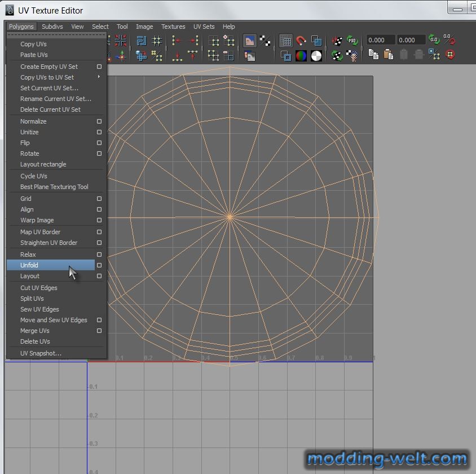The height and width of the screenshot is (474, 476).
Task: Open the Subdivs menu
Action: [52, 27]
